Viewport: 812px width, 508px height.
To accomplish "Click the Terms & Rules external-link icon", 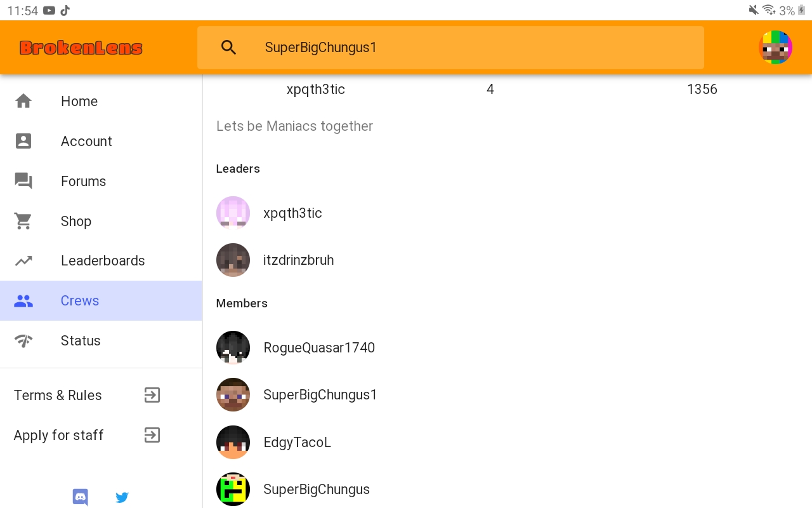I will click(x=152, y=395).
